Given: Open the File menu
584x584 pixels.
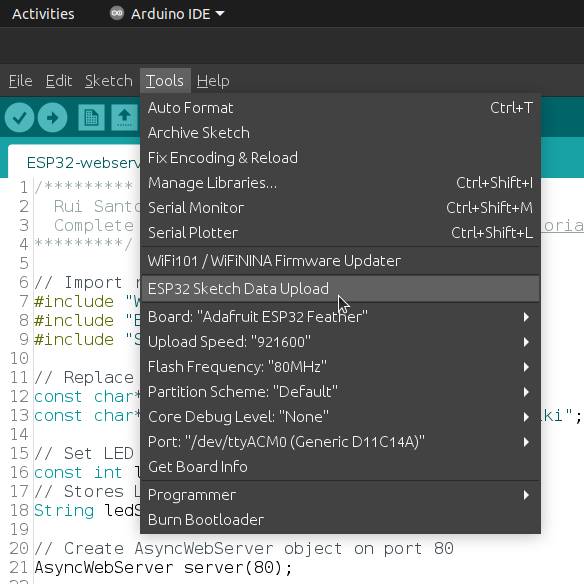Looking at the screenshot, I should pyautogui.click(x=20, y=81).
